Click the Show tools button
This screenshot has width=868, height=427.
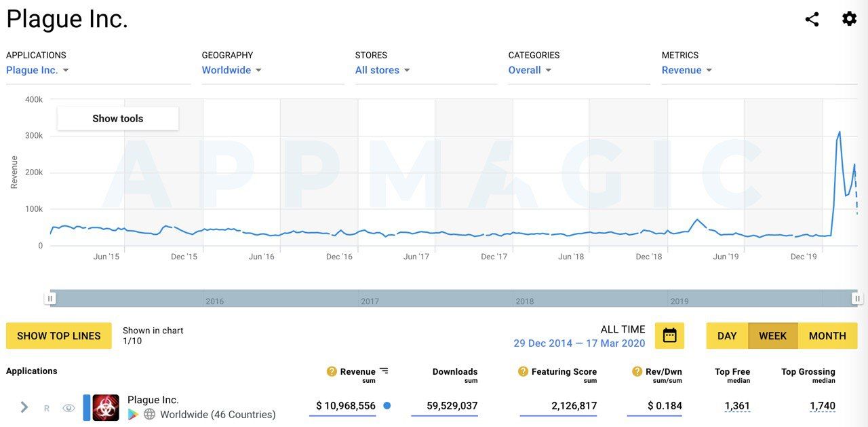pos(118,118)
